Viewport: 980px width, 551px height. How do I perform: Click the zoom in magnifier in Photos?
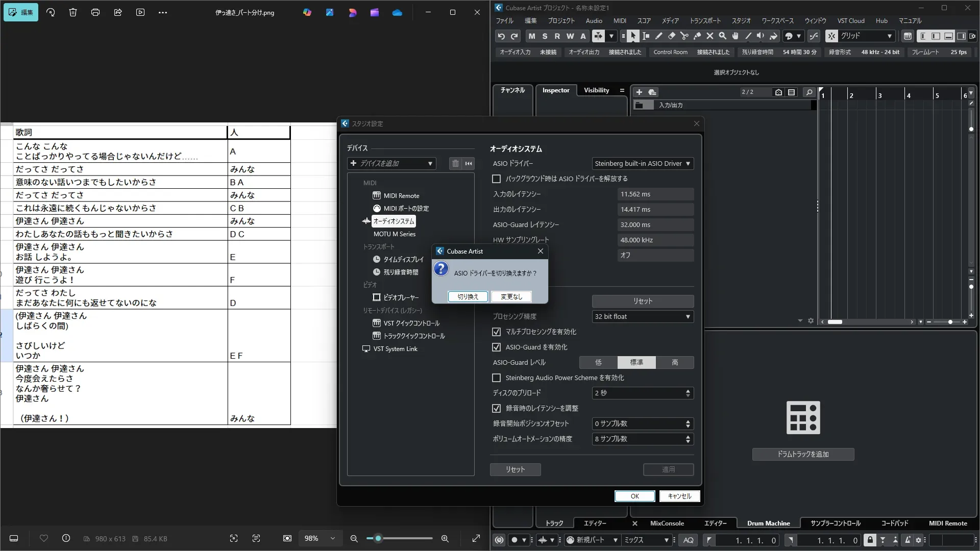coord(445,539)
